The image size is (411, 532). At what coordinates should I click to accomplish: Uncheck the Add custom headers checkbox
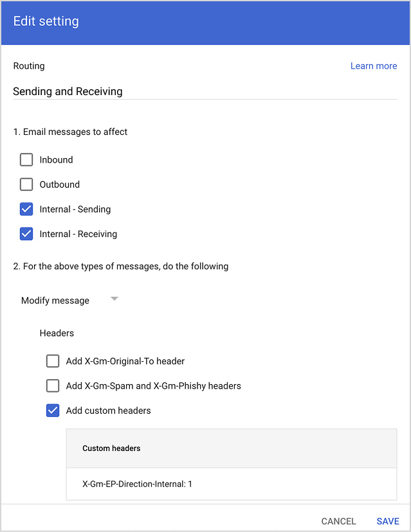[53, 411]
